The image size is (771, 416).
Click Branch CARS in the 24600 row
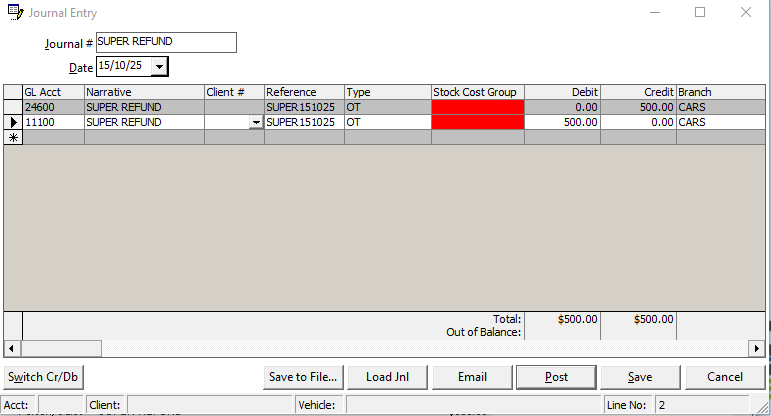[x=721, y=107]
